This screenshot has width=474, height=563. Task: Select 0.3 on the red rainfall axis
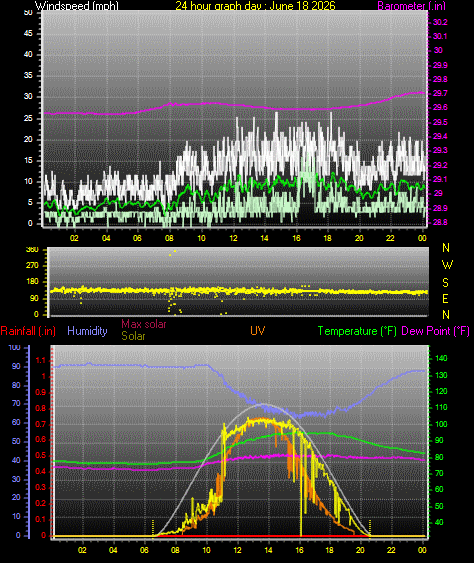coord(41,487)
